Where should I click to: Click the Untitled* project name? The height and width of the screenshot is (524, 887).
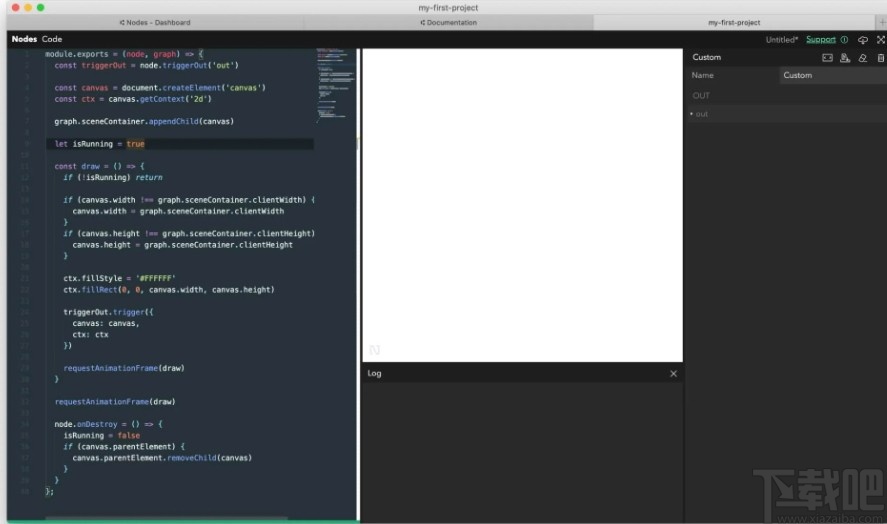[x=782, y=40]
